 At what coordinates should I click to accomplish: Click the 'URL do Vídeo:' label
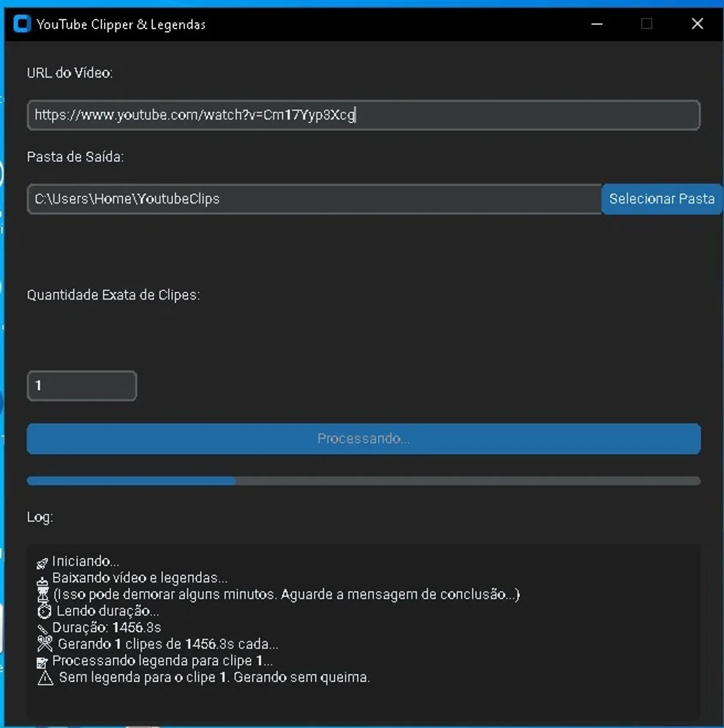pos(70,73)
